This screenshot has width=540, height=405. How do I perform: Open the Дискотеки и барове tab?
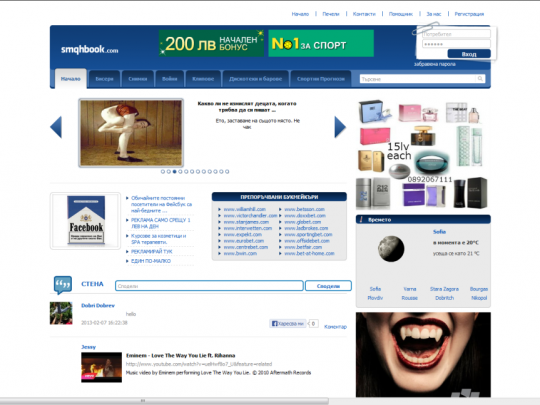256,79
